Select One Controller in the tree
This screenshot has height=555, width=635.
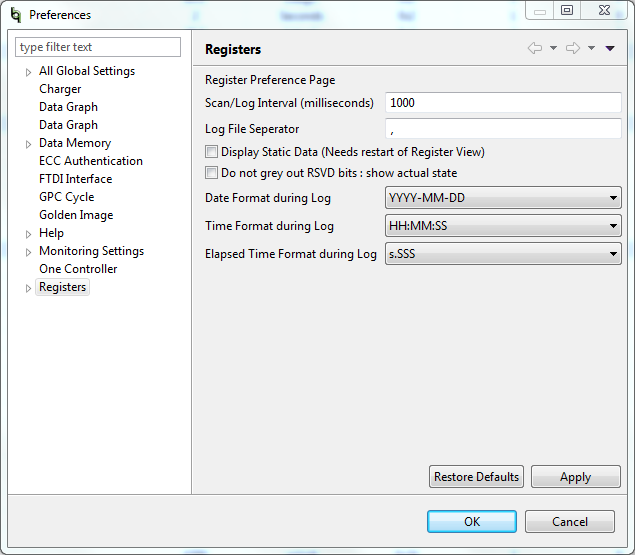pyautogui.click(x=78, y=269)
